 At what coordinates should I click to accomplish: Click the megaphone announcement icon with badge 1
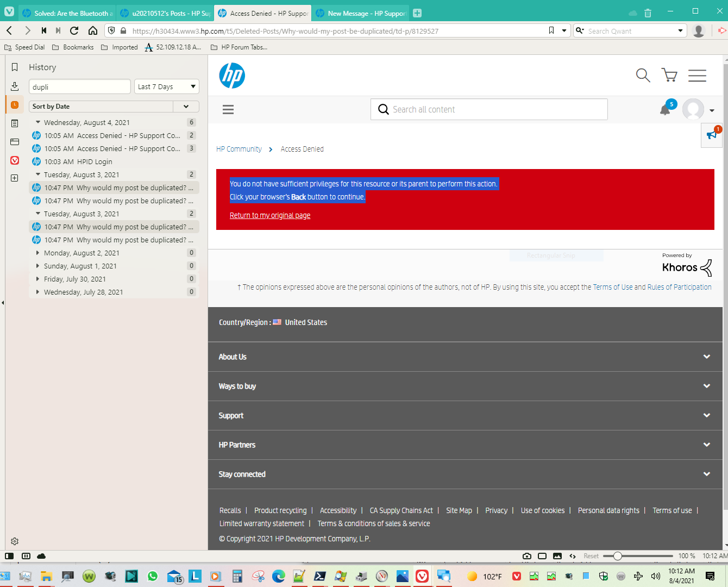click(x=712, y=135)
